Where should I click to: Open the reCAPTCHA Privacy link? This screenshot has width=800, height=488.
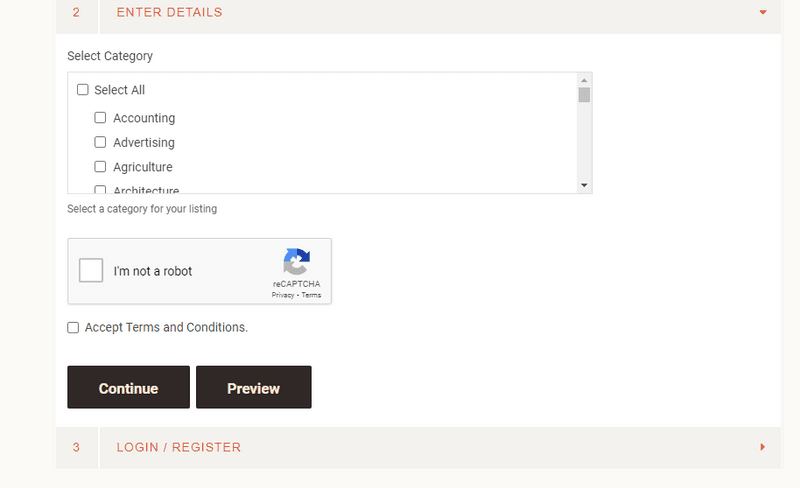[283, 295]
